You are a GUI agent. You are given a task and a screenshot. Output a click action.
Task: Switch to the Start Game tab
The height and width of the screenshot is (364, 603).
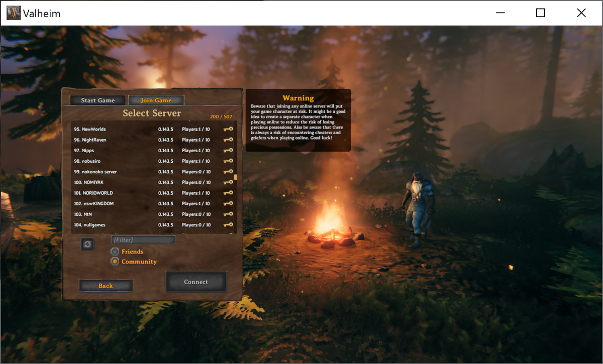tap(98, 100)
